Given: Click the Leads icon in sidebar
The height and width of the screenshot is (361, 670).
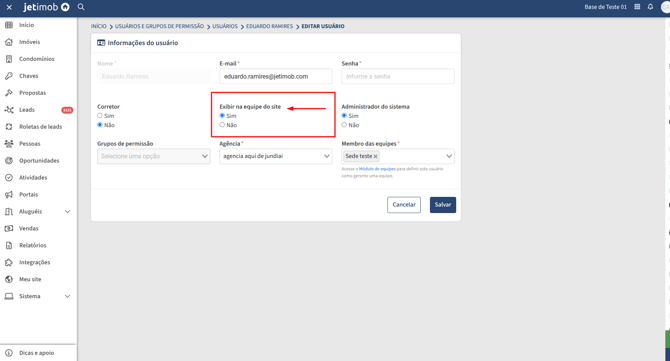Looking at the screenshot, I should pos(9,110).
